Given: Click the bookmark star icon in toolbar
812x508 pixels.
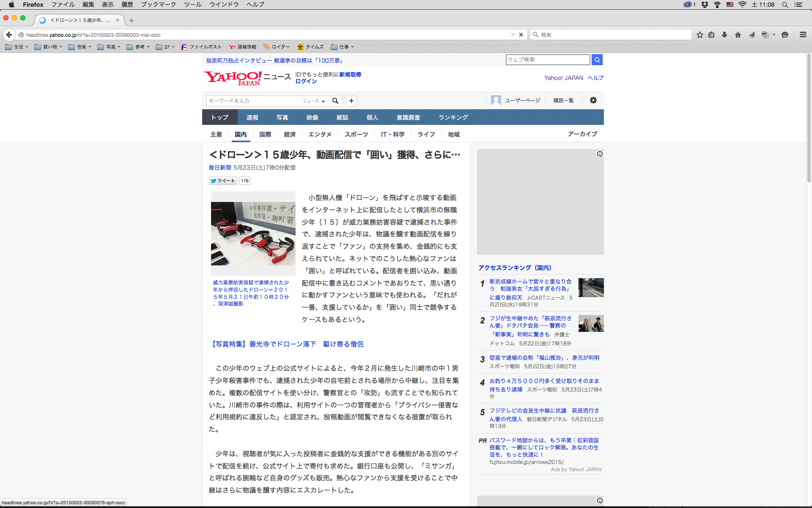Looking at the screenshot, I should coord(700,35).
